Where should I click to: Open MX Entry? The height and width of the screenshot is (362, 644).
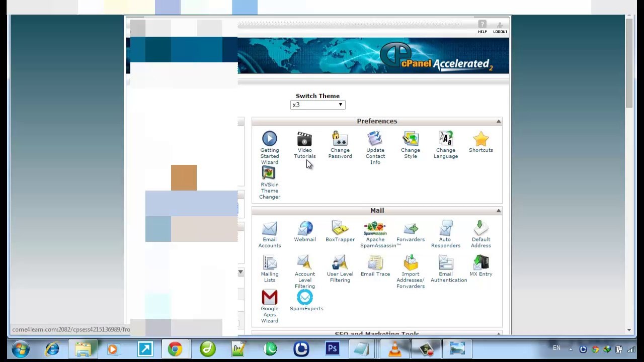480,266
